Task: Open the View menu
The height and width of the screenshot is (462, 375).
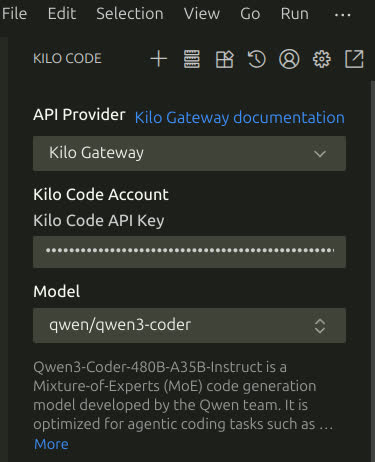Action: pos(202,14)
